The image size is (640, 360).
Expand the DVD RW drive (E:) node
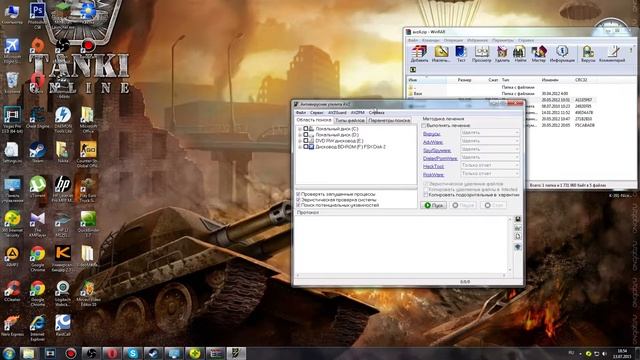click(300, 141)
